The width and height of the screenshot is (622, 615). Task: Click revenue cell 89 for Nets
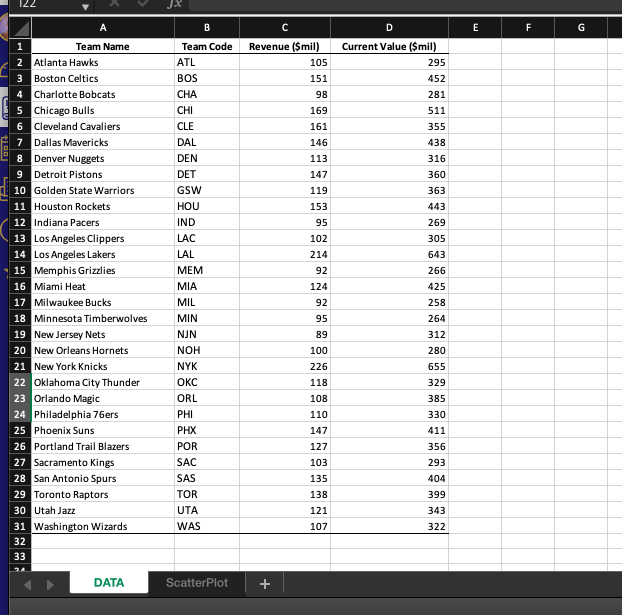(285, 334)
